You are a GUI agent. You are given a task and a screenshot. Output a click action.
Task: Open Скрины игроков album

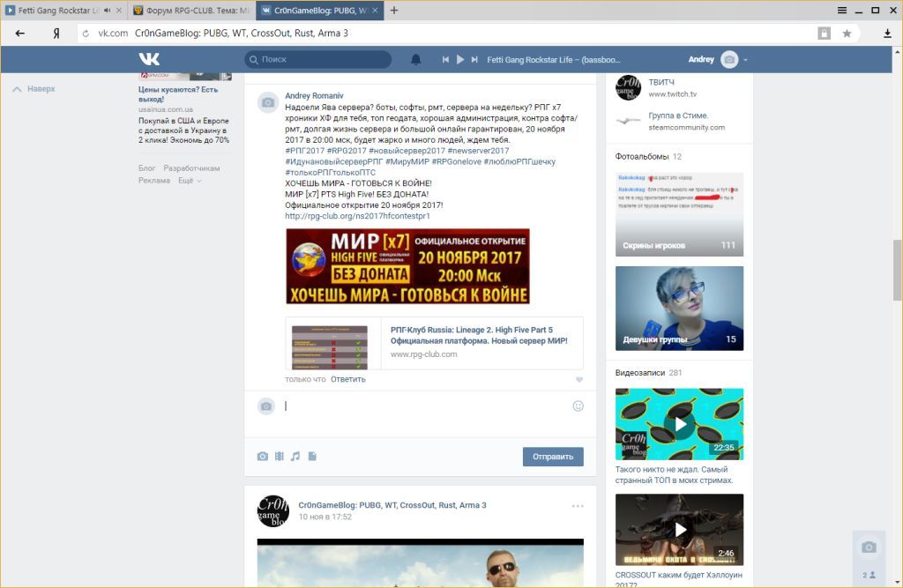point(679,214)
